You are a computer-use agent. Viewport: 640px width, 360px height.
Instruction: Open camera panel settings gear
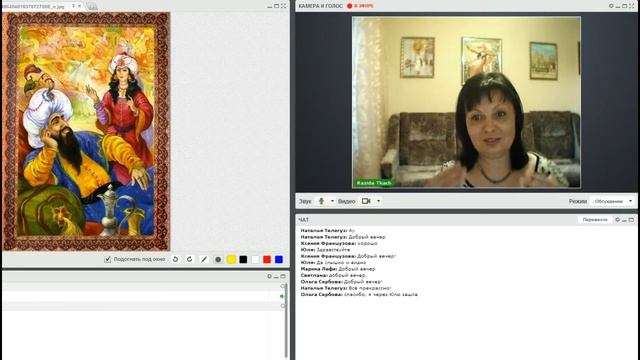tap(611, 6)
